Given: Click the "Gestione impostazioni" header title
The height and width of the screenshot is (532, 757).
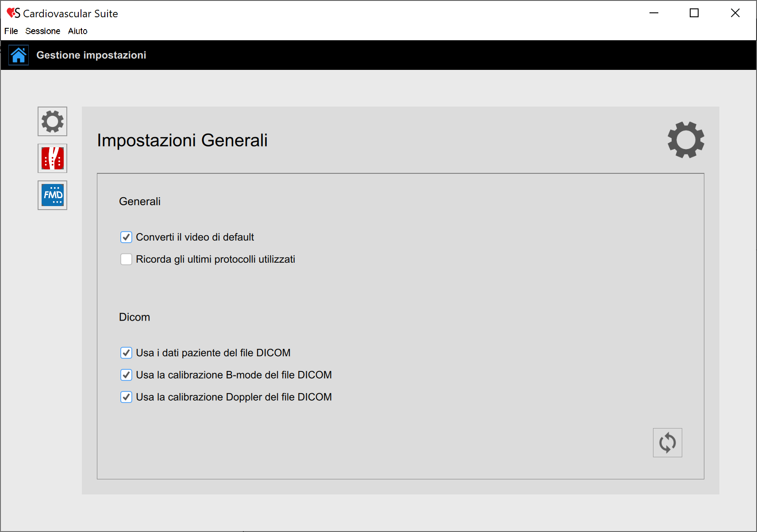Looking at the screenshot, I should (x=91, y=55).
